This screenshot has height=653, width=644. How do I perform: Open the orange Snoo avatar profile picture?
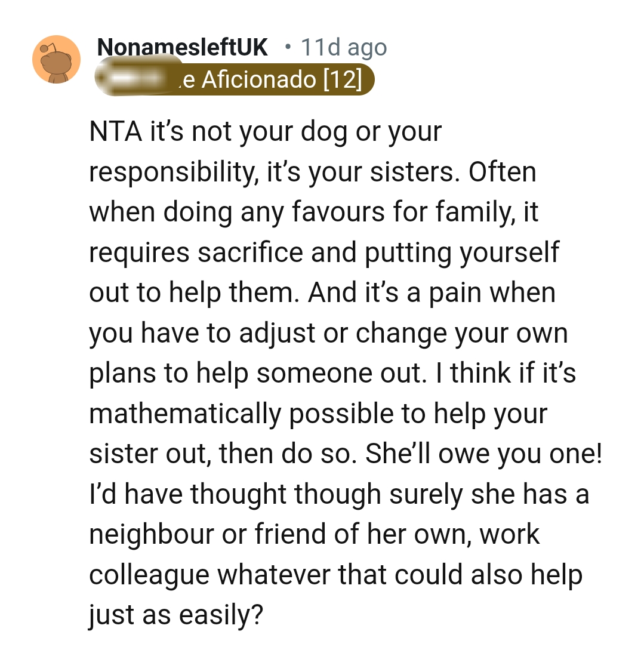[56, 60]
